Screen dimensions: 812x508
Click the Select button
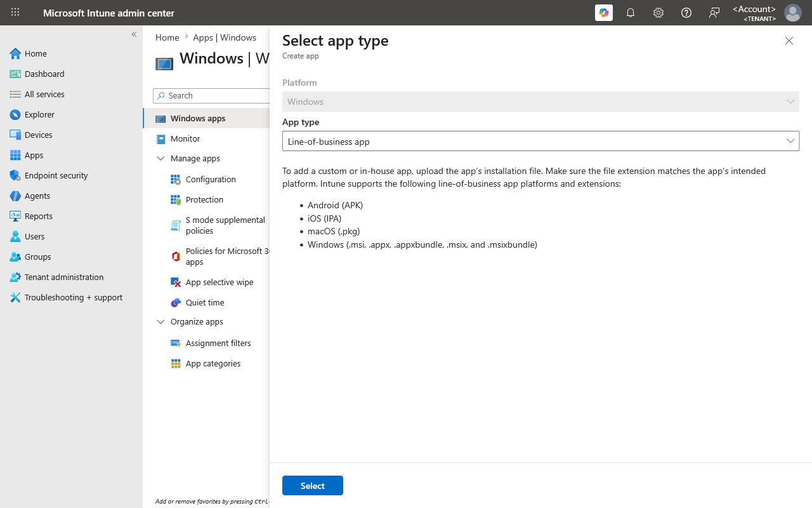click(313, 485)
